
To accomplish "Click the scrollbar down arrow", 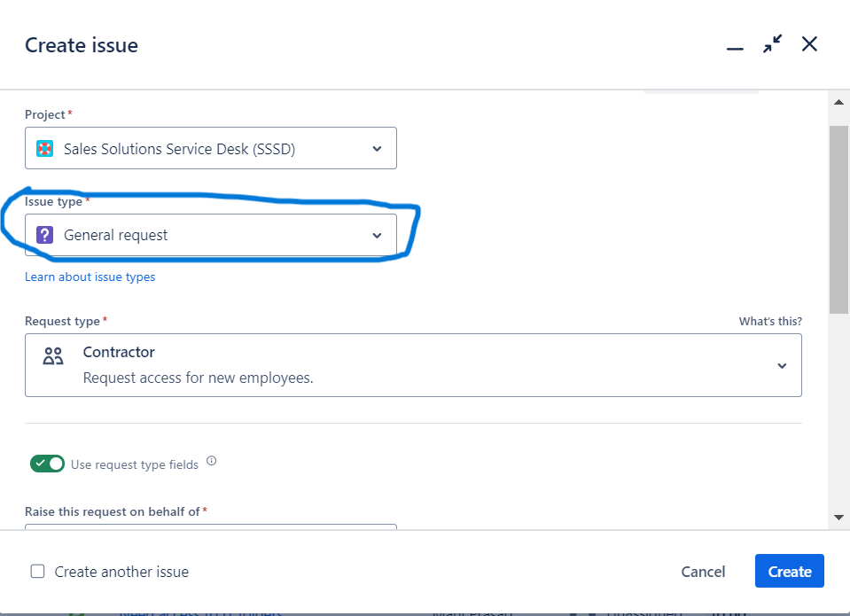I will coord(838,517).
